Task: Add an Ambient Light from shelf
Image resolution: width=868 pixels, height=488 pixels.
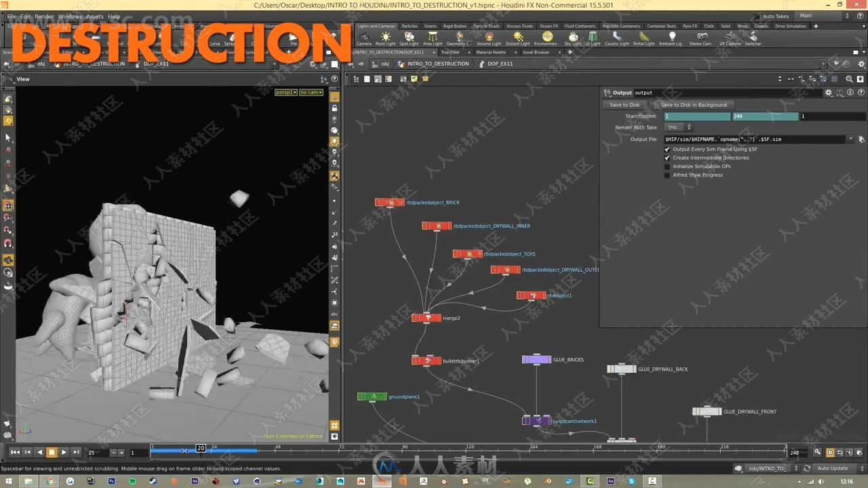Action: [671, 39]
